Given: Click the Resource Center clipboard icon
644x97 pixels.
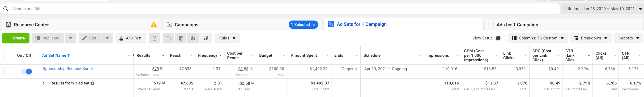Looking at the screenshot, I should point(8,25).
